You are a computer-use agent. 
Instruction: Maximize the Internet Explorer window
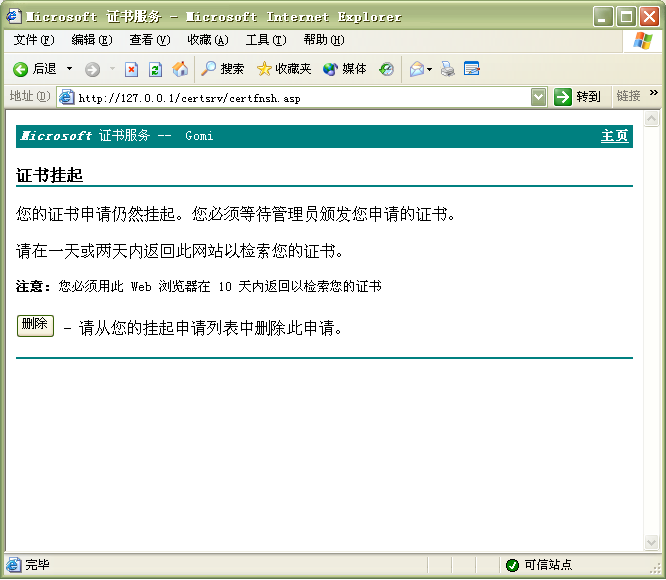tap(626, 17)
